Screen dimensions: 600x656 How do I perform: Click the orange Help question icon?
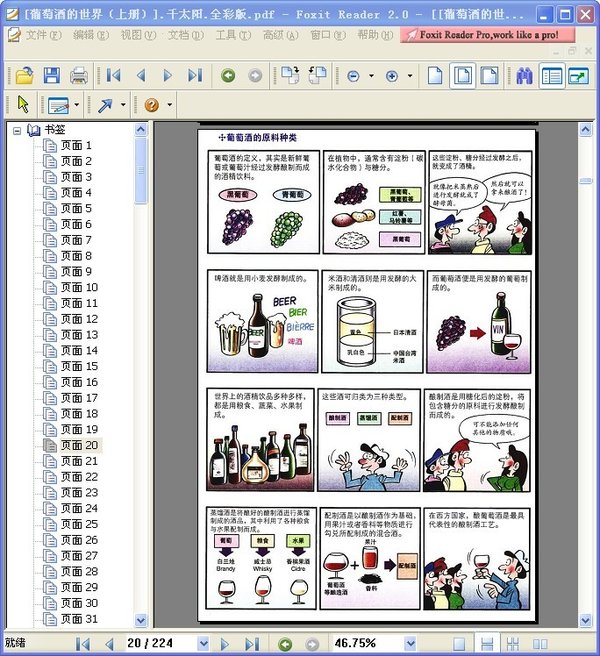[x=151, y=105]
